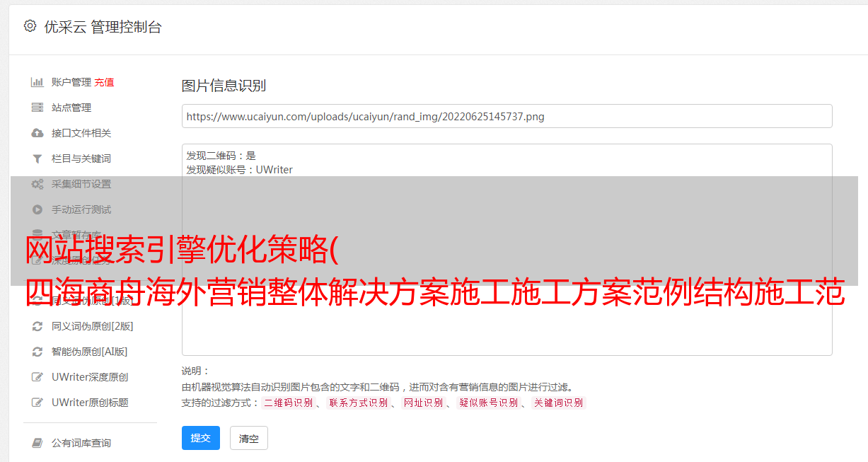This screenshot has width=868, height=462.
Task: Click the red 充值 recharge link
Action: [104, 82]
